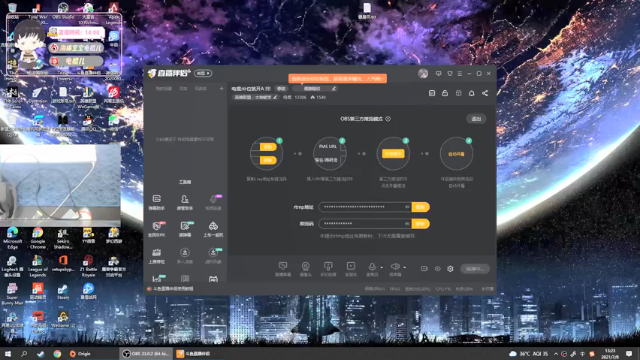640x360 pixels.
Task: Open the notification center icon
Action: point(629,354)
